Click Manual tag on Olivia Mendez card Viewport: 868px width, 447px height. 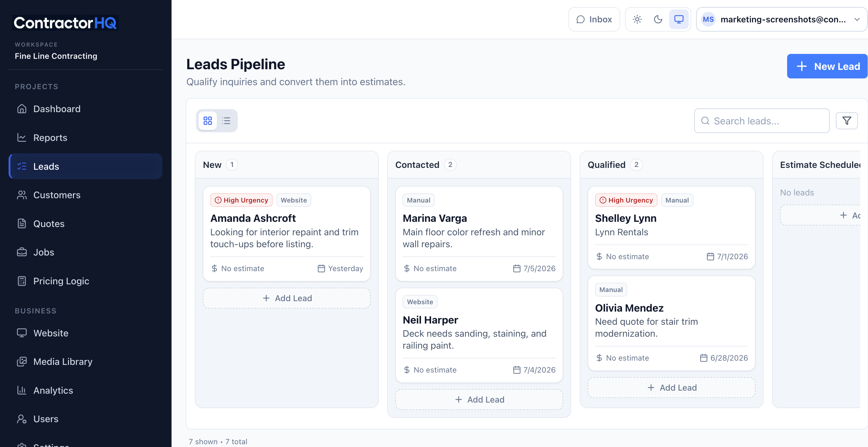[611, 290]
